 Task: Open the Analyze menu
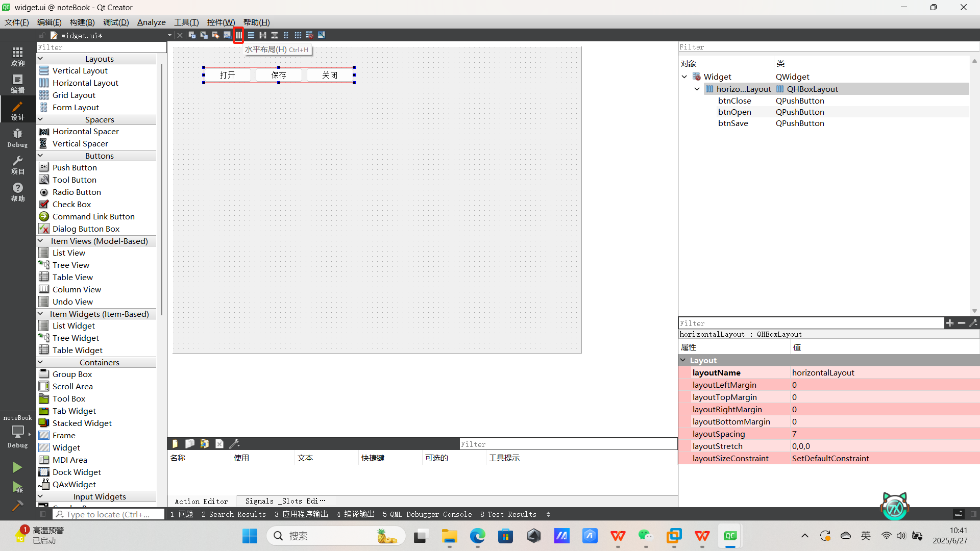151,22
